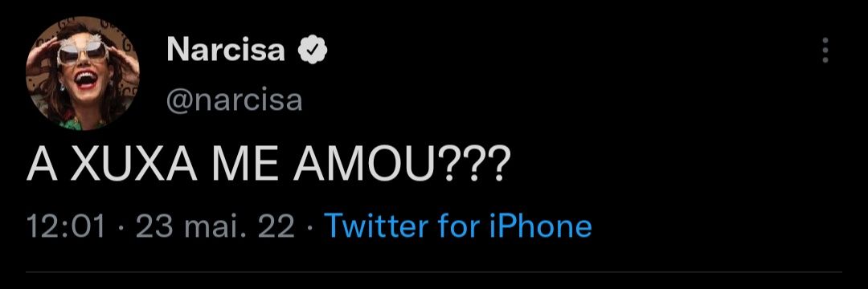Open the @narcisa handle
The image size is (868, 289).
click(x=234, y=100)
